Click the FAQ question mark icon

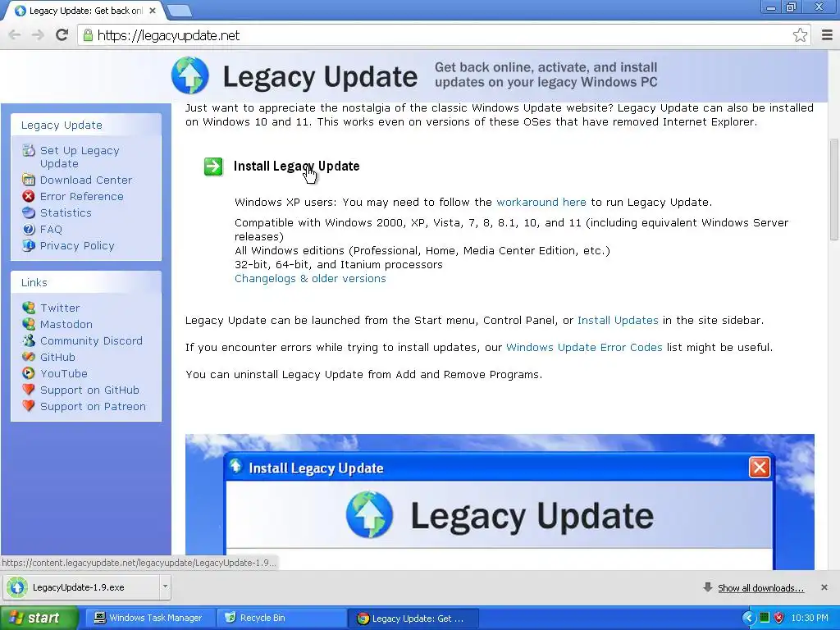click(x=29, y=230)
